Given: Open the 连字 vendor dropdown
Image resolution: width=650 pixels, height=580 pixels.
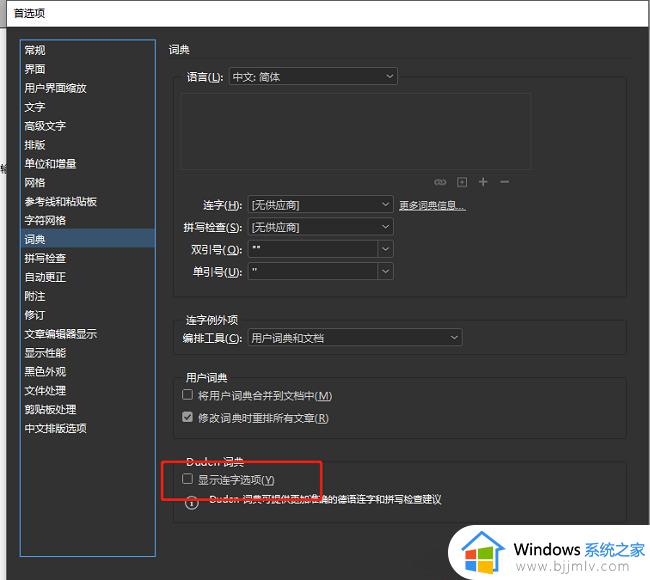Looking at the screenshot, I should (x=320, y=204).
